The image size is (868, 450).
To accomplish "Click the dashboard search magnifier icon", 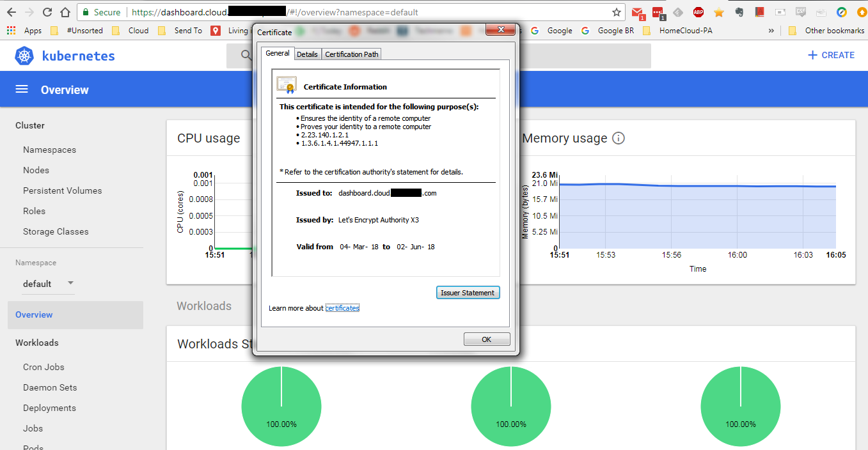I will coord(246,56).
